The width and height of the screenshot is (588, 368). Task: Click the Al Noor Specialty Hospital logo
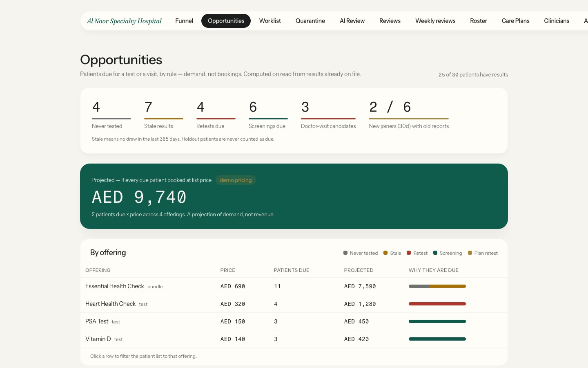click(124, 21)
